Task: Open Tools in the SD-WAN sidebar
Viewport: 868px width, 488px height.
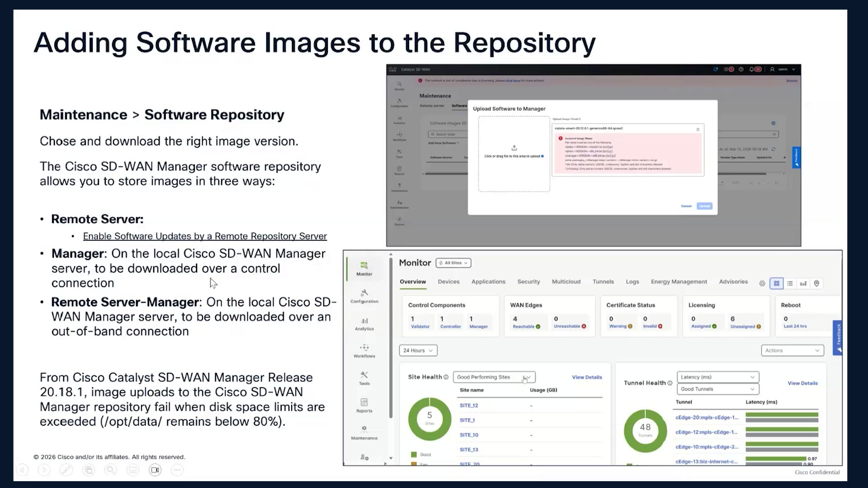Action: pyautogui.click(x=364, y=379)
